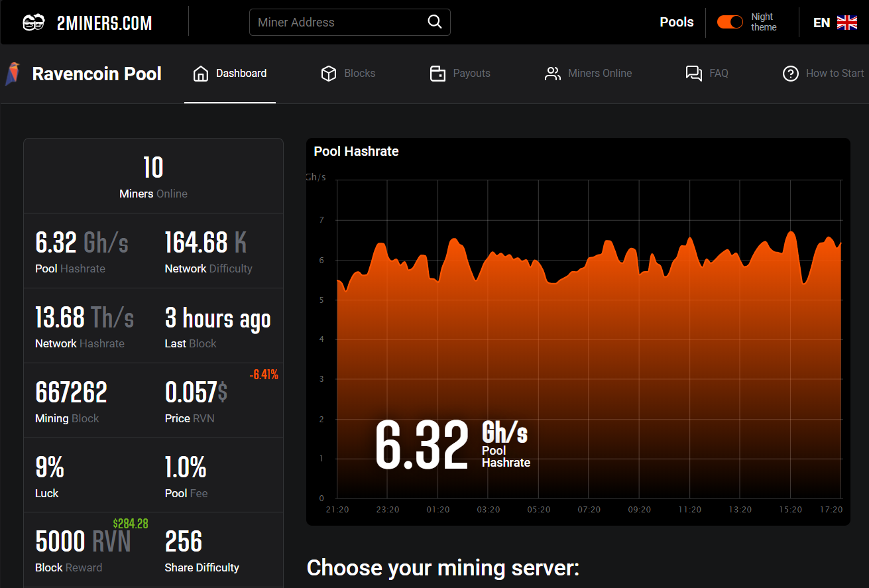Click the Pool Hashrate chart title
The width and height of the screenshot is (869, 588).
pyautogui.click(x=356, y=151)
